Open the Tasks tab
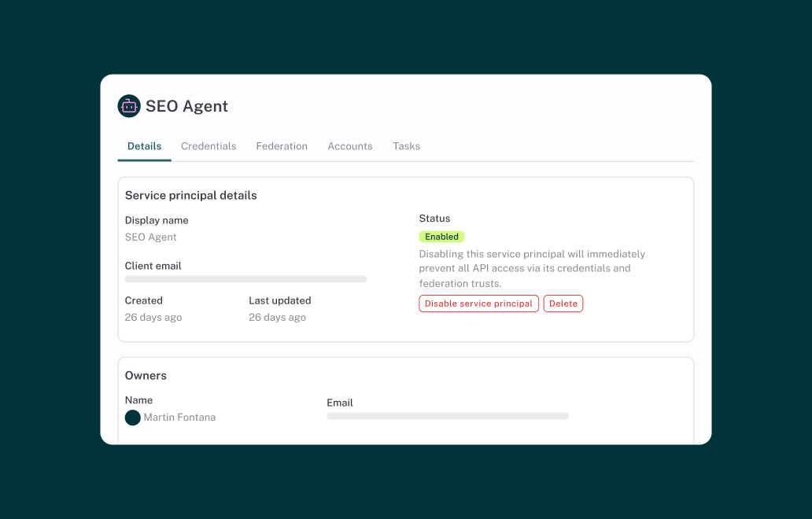 pyautogui.click(x=407, y=146)
